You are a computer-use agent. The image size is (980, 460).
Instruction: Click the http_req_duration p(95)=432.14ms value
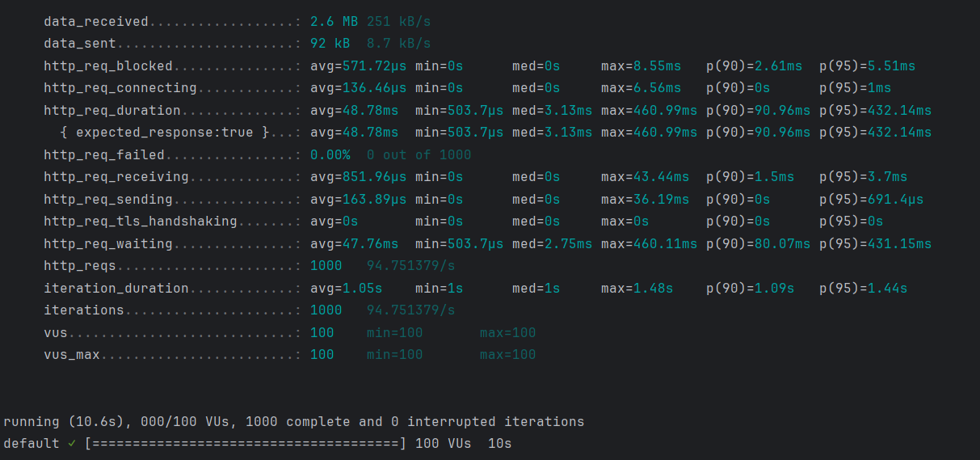coord(876,111)
